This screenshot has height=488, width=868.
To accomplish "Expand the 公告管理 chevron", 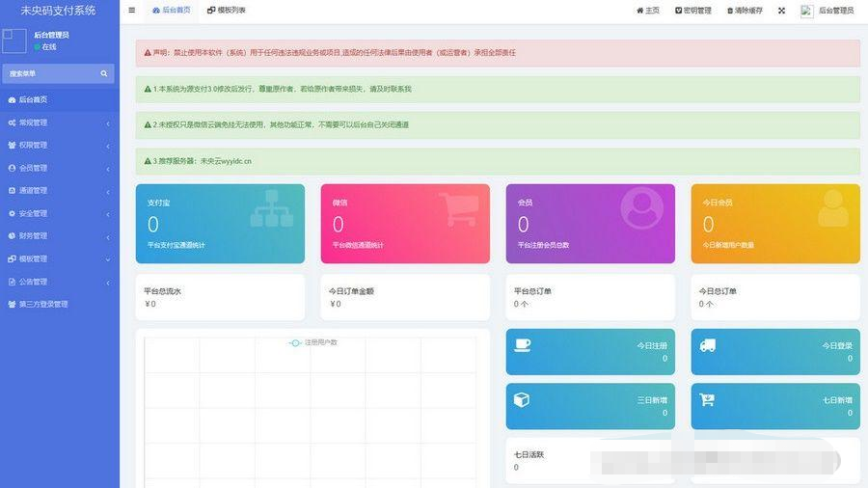I will pos(108,283).
